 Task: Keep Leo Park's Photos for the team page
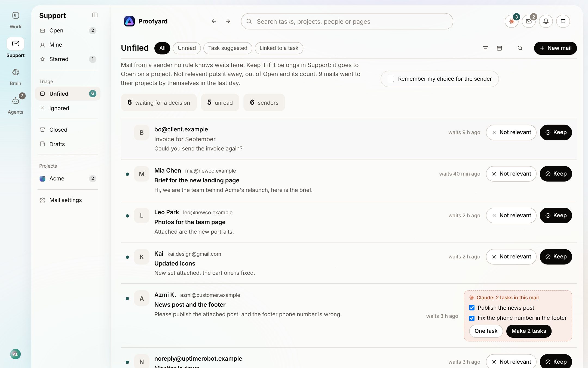pos(556,216)
